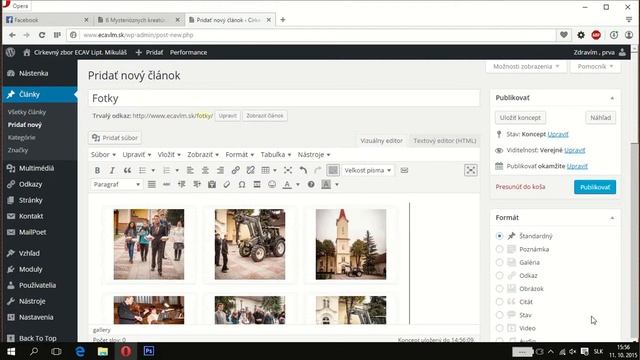
Task: Justify the text alignment
Action: click(151, 184)
